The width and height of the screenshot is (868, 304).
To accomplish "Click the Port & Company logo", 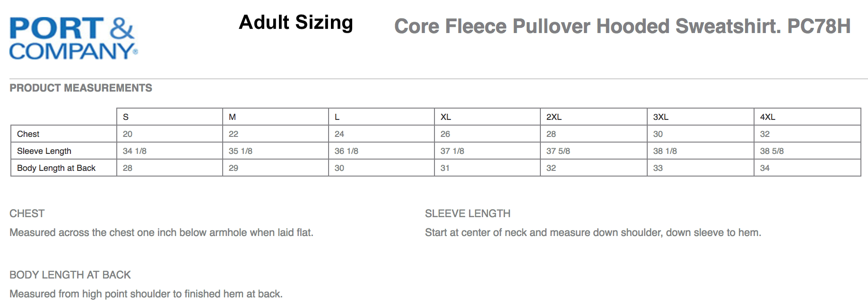I will pos(73,38).
